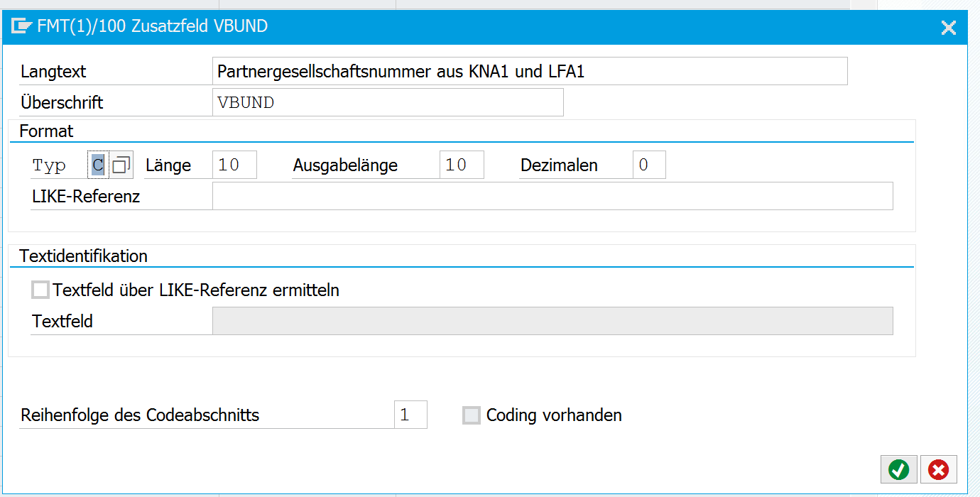Toggle the Coding vorhanden checkbox

pyautogui.click(x=472, y=415)
